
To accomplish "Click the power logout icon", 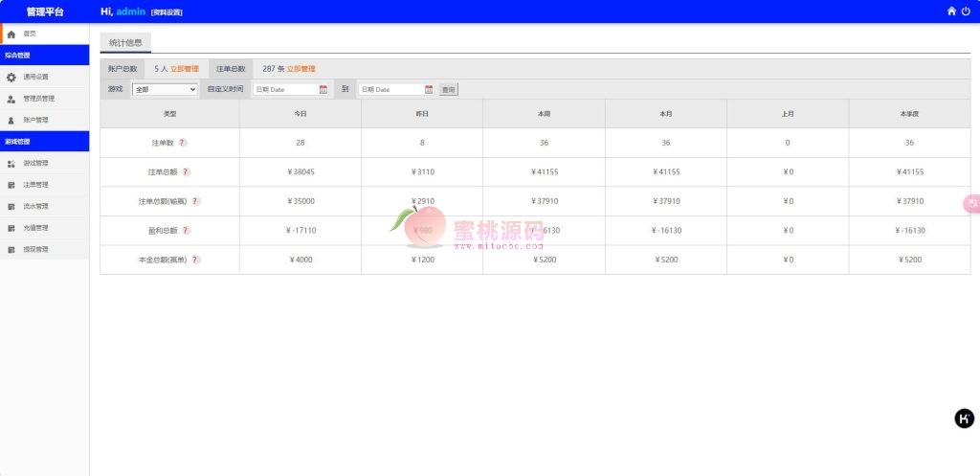I will click(x=966, y=11).
